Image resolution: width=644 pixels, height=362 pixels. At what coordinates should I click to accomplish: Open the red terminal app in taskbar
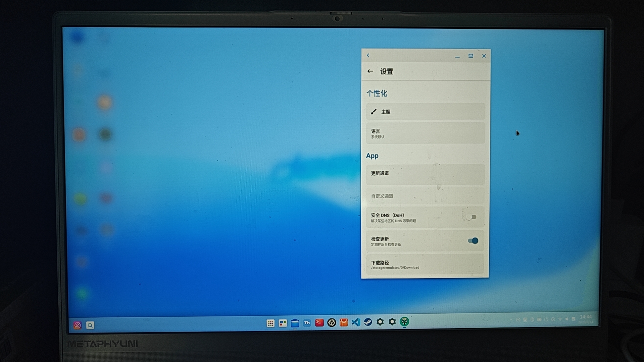(319, 322)
